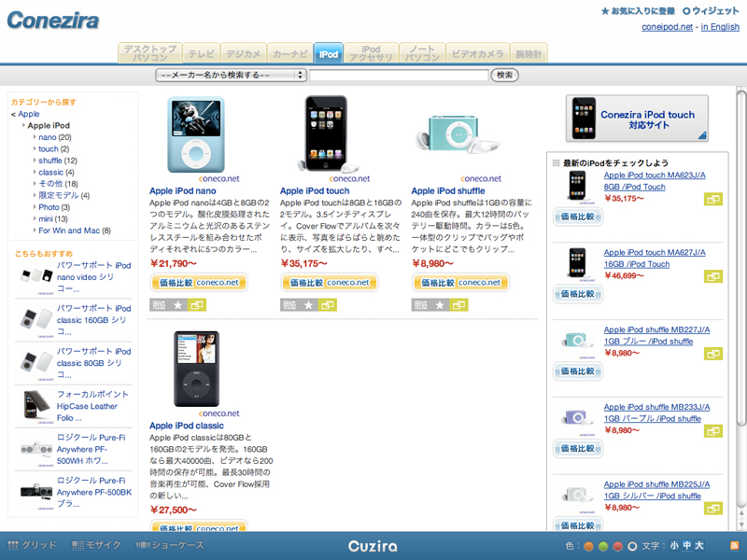Select the red color theme

(618, 546)
